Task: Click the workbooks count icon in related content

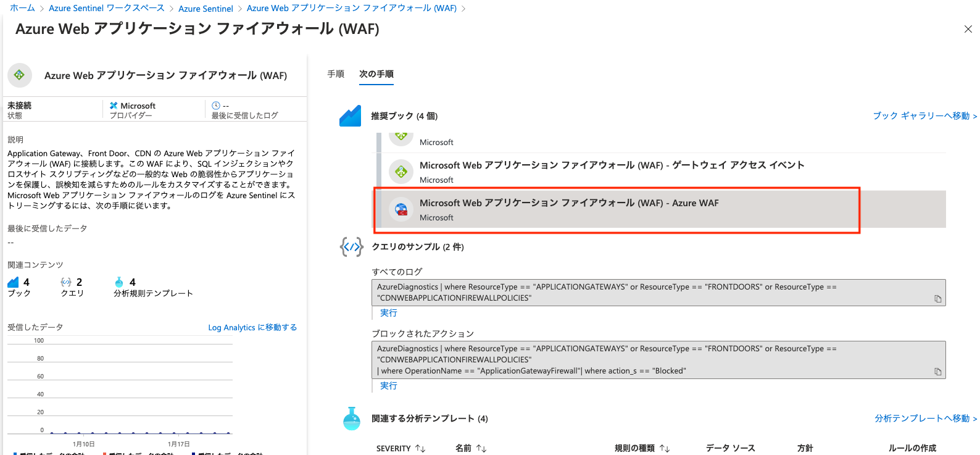Action: pyautogui.click(x=14, y=282)
